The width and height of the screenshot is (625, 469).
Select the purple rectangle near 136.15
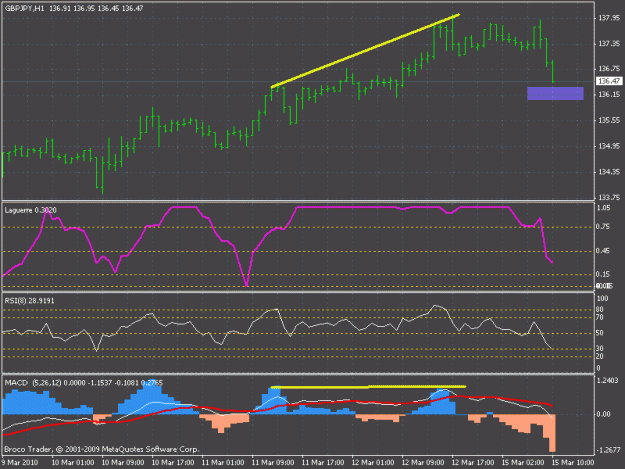[555, 93]
